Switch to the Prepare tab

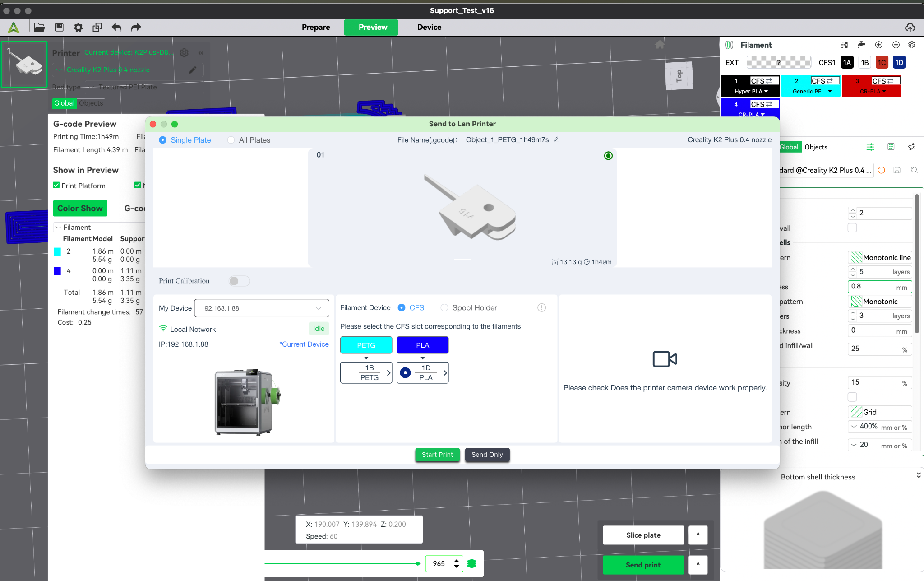point(316,28)
